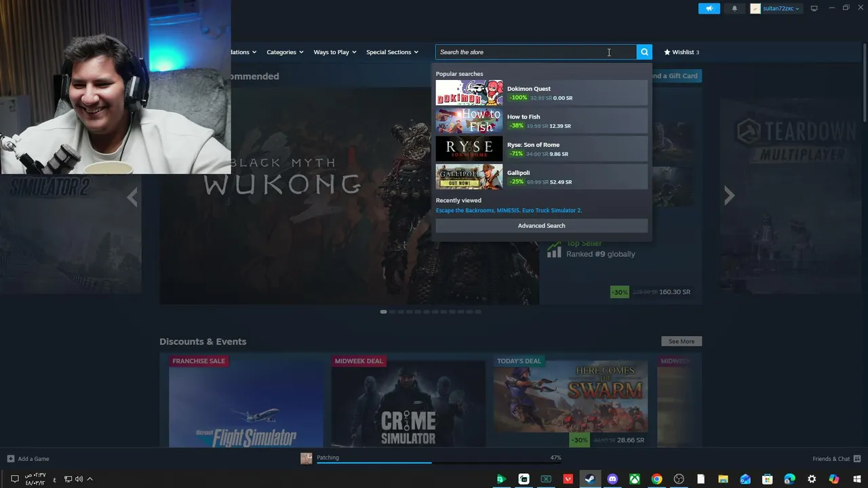Image resolution: width=868 pixels, height=488 pixels.
Task: Open Microsoft Store from the taskbar
Action: coord(768,479)
